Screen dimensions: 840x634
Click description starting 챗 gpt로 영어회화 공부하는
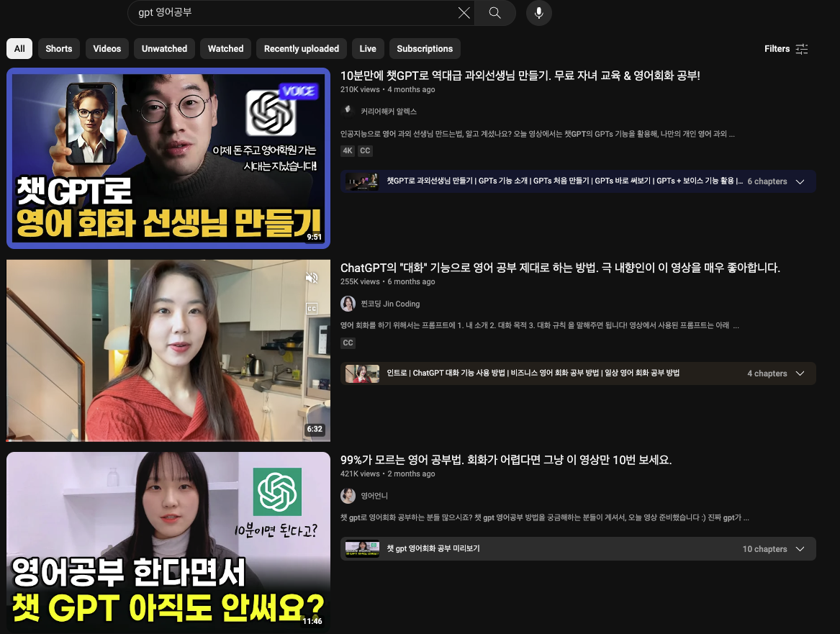(544, 518)
